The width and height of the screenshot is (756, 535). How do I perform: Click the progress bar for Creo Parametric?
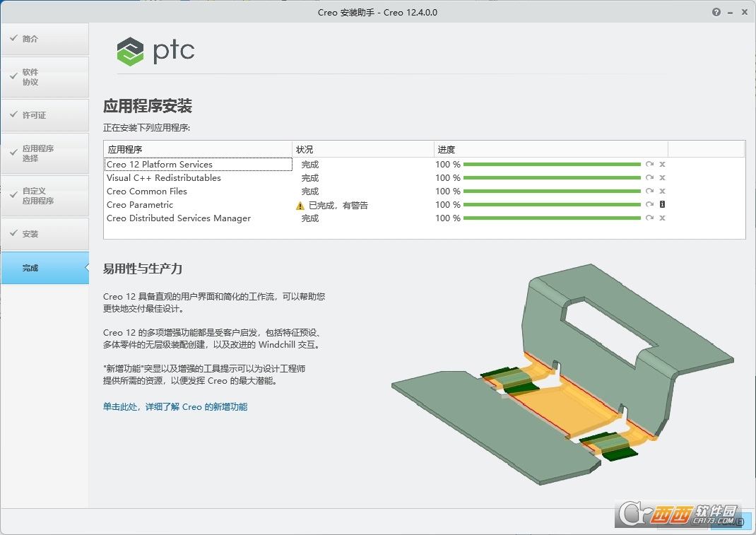pos(552,204)
